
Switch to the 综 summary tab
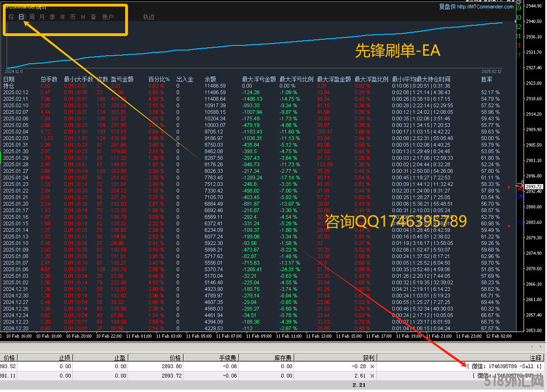click(x=11, y=17)
